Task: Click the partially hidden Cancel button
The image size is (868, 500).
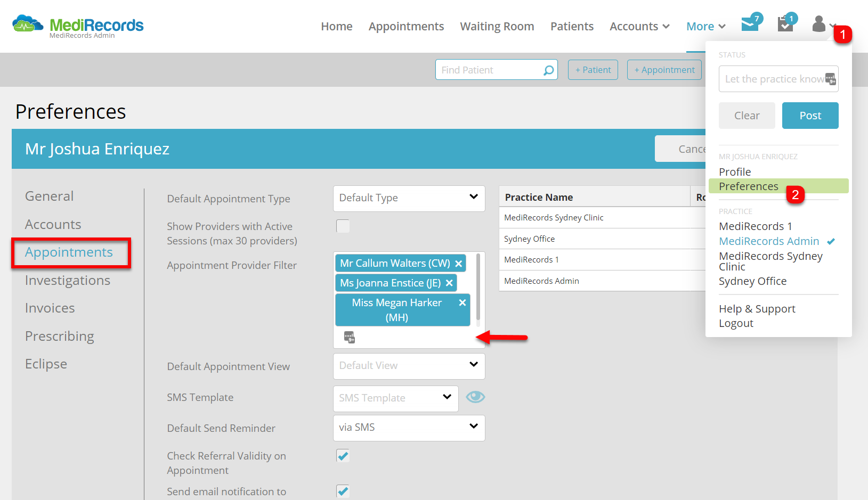Action: [x=680, y=149]
